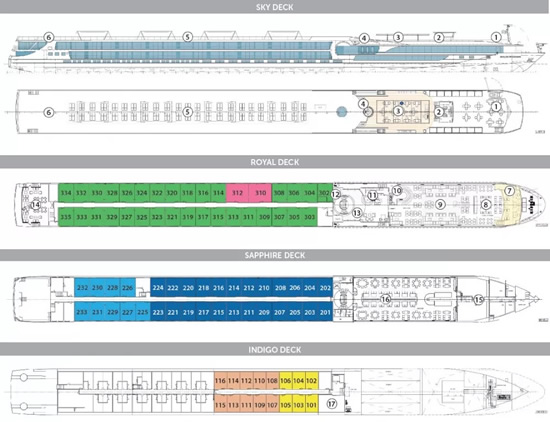Select marker 11 on the Royal Deck
The width and height of the screenshot is (550, 422).
pyautogui.click(x=372, y=195)
